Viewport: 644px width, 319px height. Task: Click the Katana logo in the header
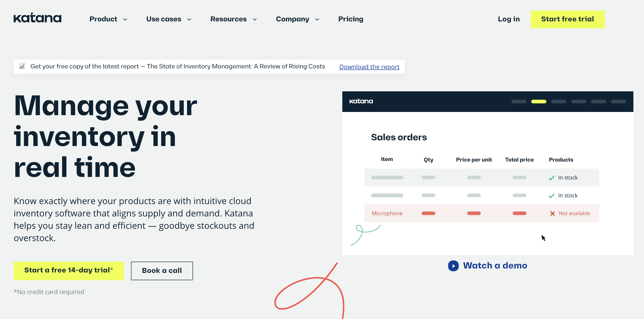(37, 18)
